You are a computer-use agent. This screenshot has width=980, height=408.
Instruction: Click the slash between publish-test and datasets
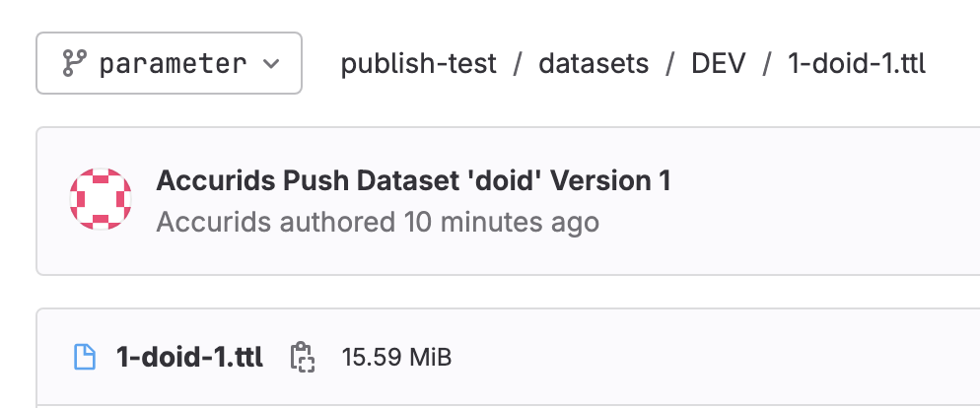pyautogui.click(x=518, y=64)
